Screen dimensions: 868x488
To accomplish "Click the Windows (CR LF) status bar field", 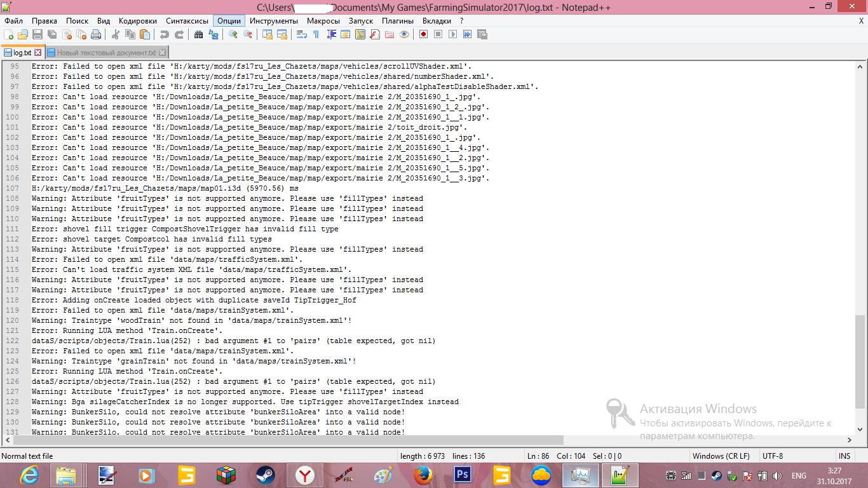I will pos(721,456).
